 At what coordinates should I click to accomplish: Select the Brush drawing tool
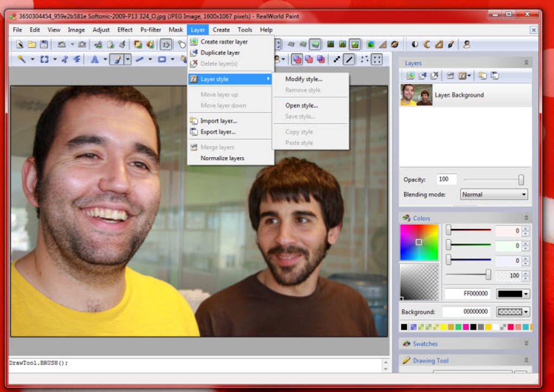[117, 59]
